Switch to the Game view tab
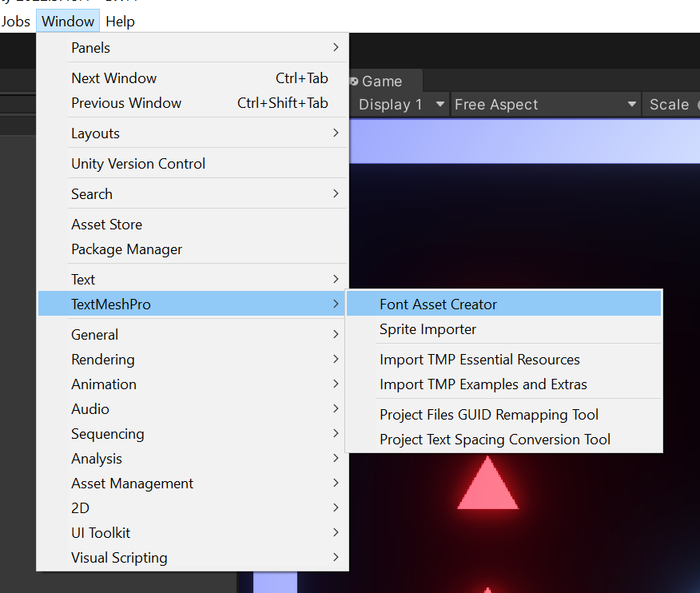This screenshot has width=700, height=593. pos(385,82)
